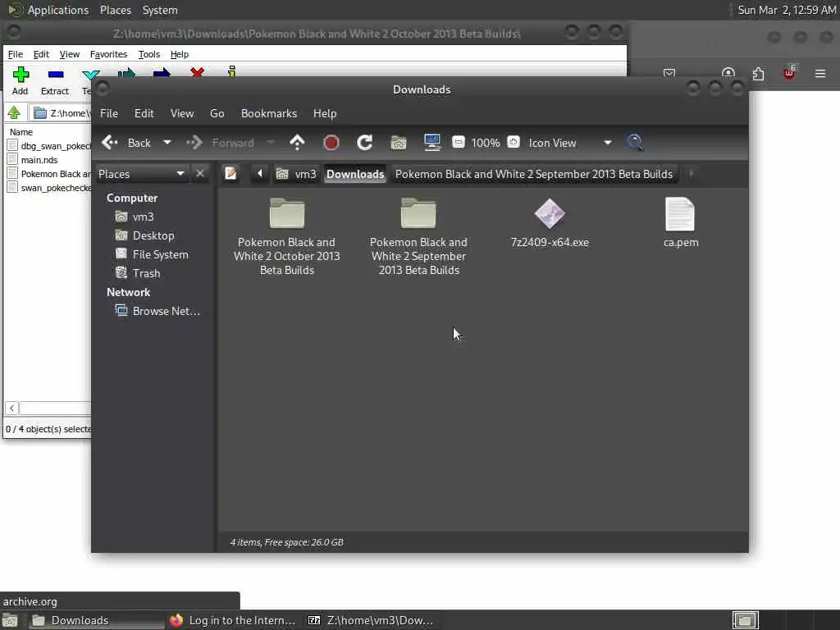Image resolution: width=840 pixels, height=630 pixels.
Task: Click the Name column header in 7-Zip
Action: point(21,132)
